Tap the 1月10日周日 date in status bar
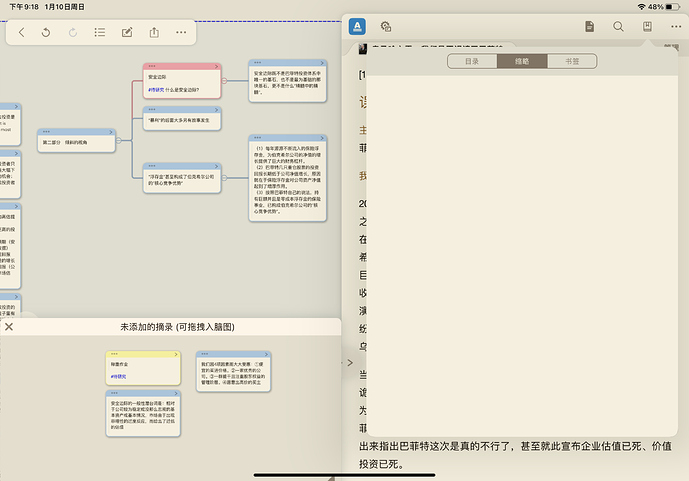The width and height of the screenshot is (689, 481). 64,7
